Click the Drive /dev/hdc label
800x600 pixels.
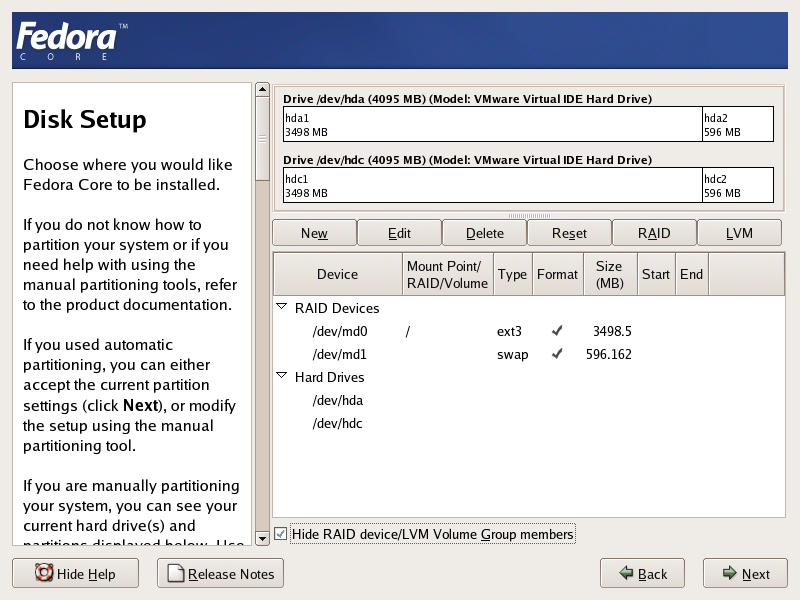click(x=467, y=160)
